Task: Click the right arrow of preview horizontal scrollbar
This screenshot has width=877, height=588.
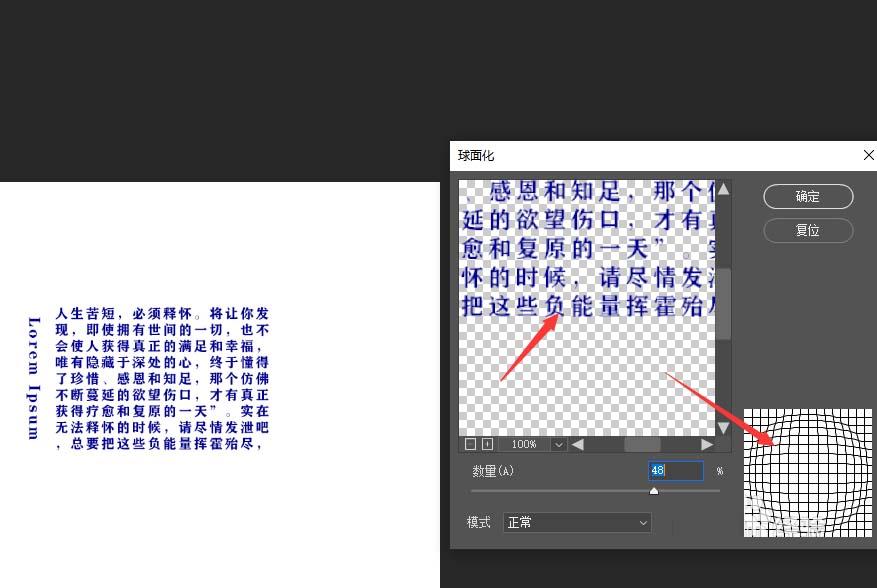Action: pyautogui.click(x=707, y=444)
